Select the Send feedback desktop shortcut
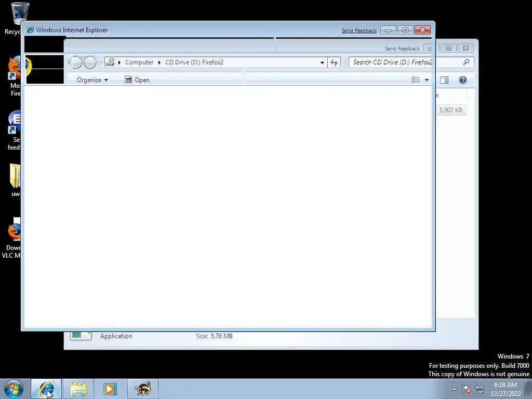532x399 pixels. [14, 130]
